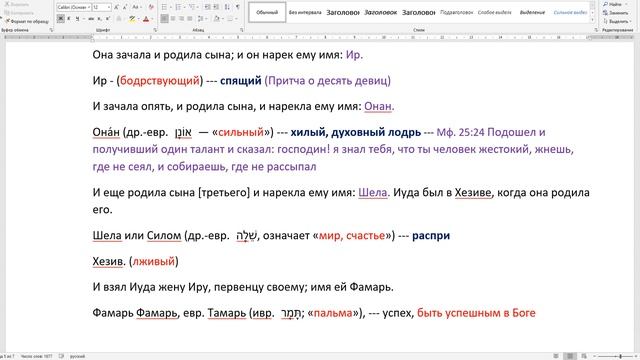Screen dimensions: 640x360
Task: Click the word Хезиве in document
Action: pyautogui.click(x=473, y=192)
